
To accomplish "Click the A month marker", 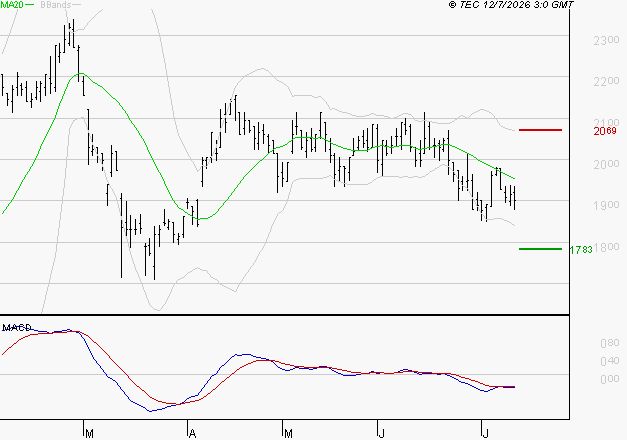I will (x=192, y=434).
